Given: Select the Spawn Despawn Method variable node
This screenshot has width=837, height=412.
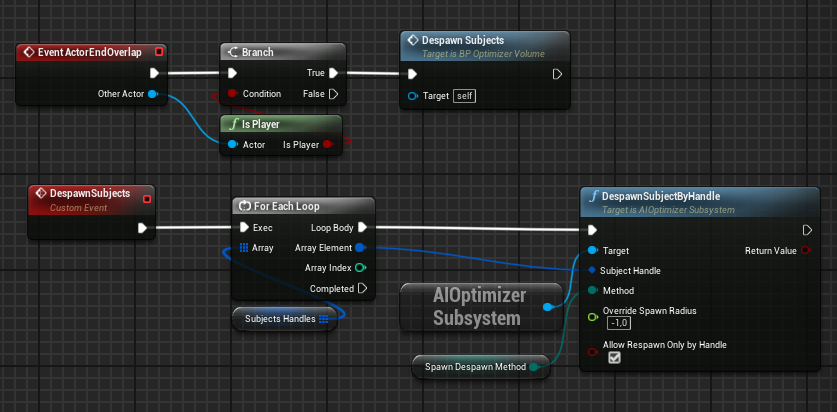Looking at the screenshot, I should click(475, 368).
